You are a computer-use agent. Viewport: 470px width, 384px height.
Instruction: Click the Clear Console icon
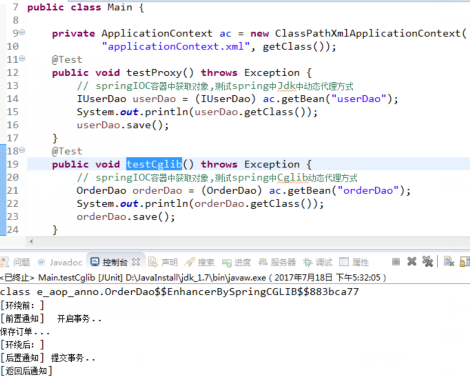click(449, 262)
